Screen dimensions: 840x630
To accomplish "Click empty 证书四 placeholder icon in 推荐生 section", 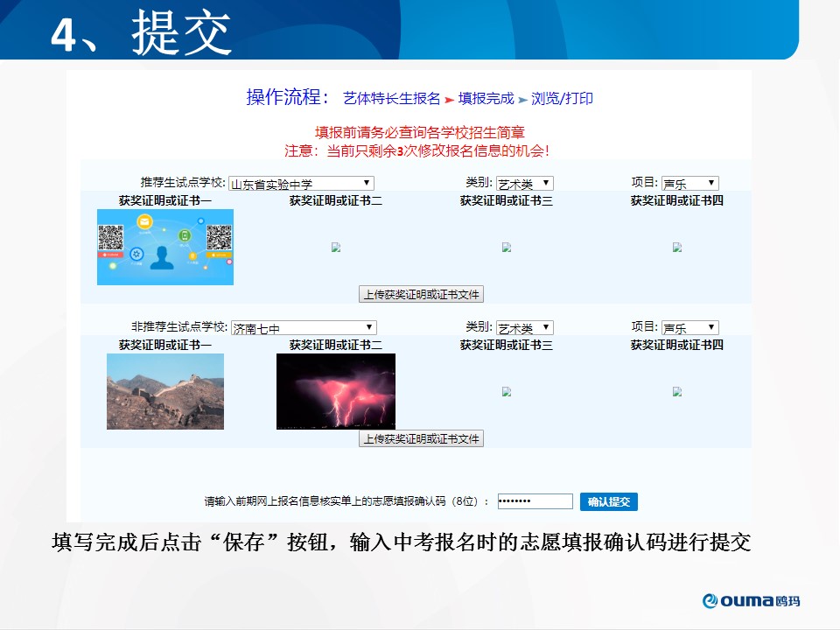I will click(677, 248).
